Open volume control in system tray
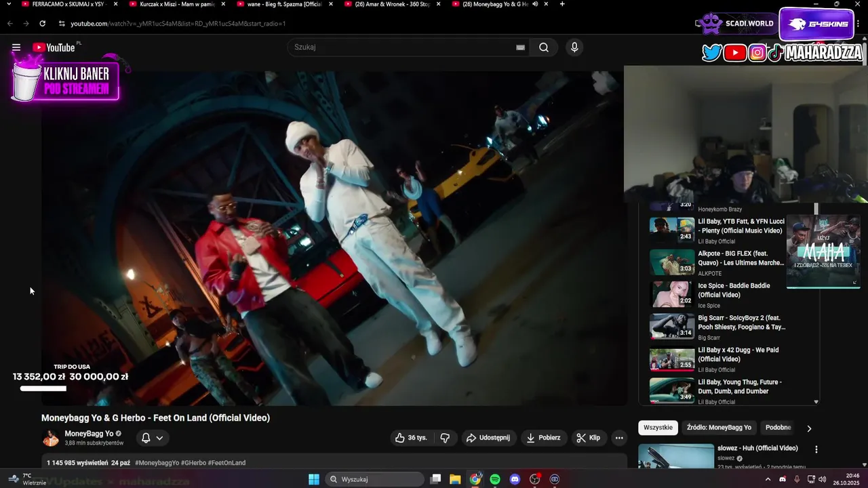868x488 pixels. click(x=823, y=479)
